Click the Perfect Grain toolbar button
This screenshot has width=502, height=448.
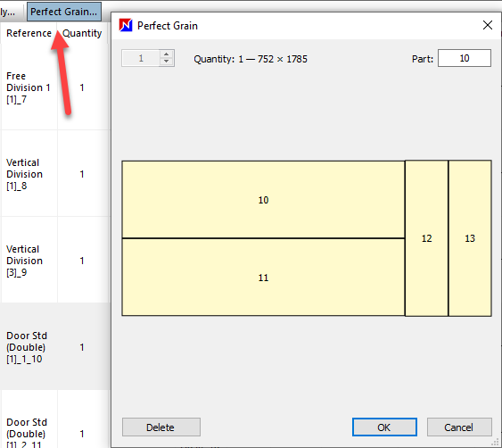pos(64,12)
